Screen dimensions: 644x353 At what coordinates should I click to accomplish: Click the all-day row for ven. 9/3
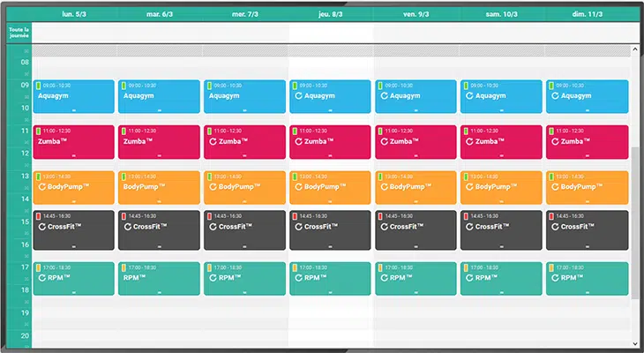(416, 33)
